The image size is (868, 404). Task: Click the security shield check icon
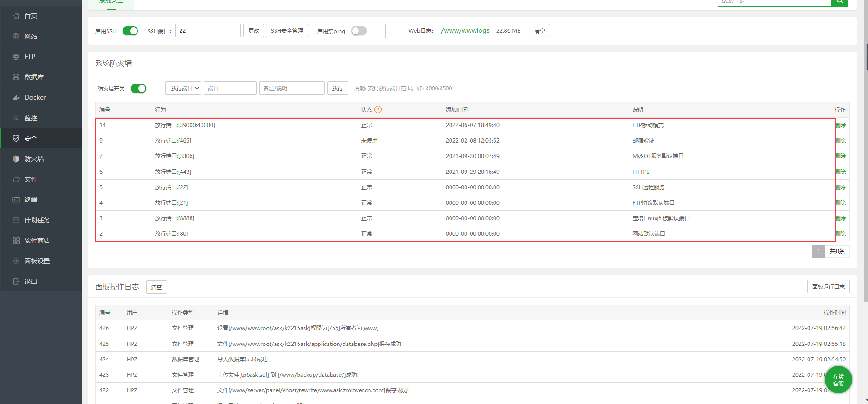[x=16, y=138]
